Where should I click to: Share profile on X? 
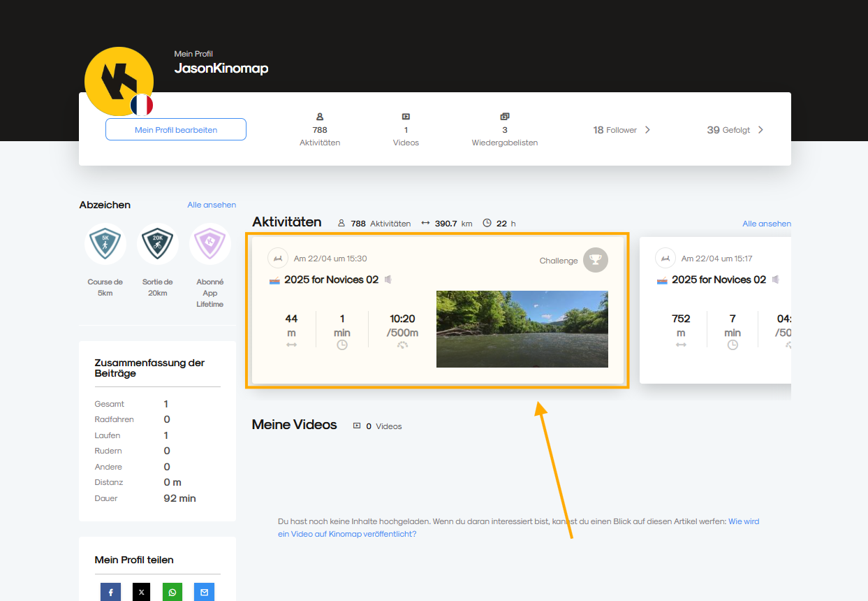pos(142,592)
